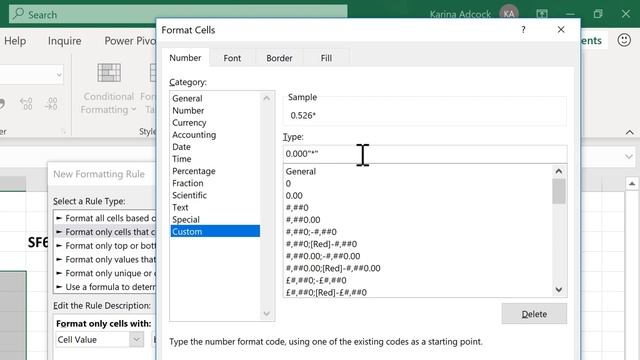
Task: Click the Search box in title bar
Action: [178, 14]
